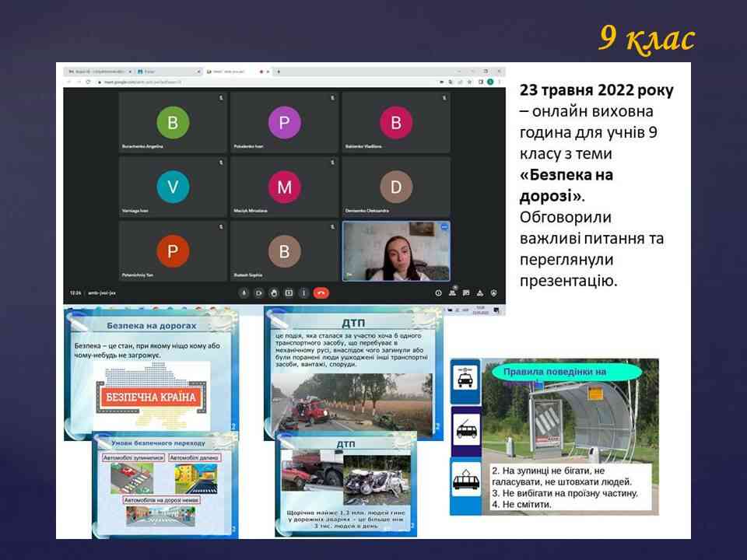This screenshot has width=747, height=560.
Task: Open a new browser tab
Action: [279, 71]
